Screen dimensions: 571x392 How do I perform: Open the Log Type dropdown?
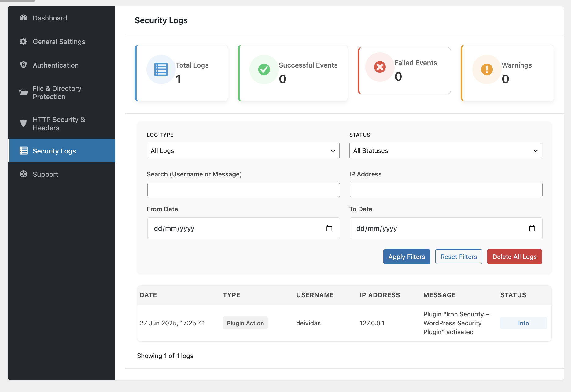243,151
